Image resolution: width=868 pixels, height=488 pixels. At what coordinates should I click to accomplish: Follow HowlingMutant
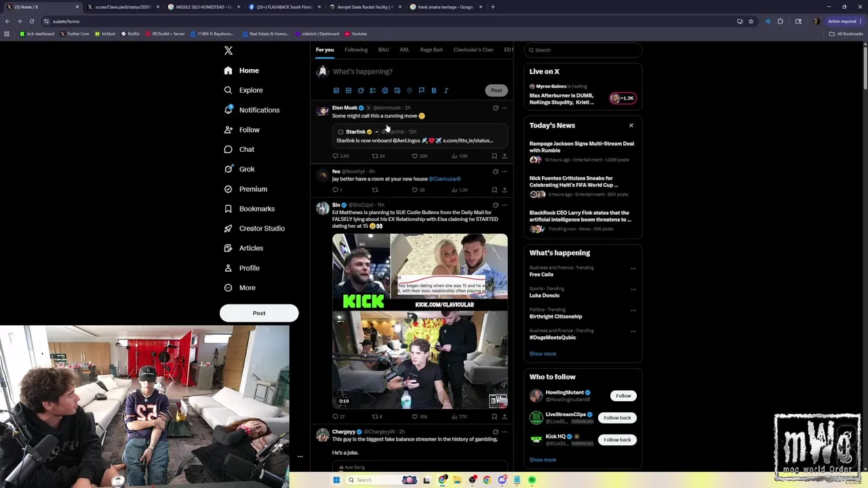[x=623, y=396]
